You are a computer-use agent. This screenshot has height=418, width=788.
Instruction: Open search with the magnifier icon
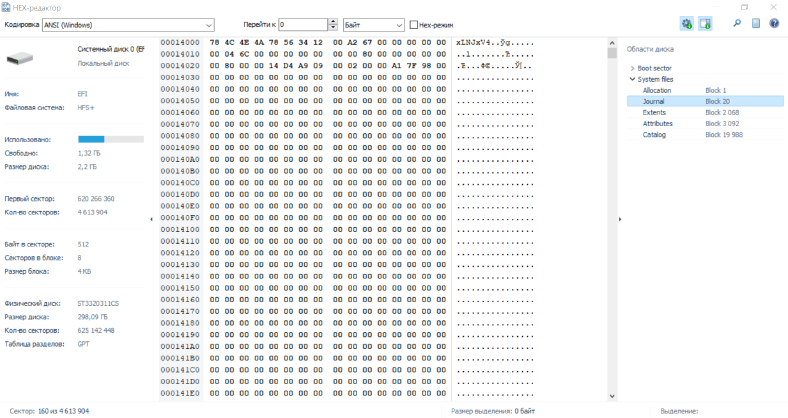pos(737,24)
